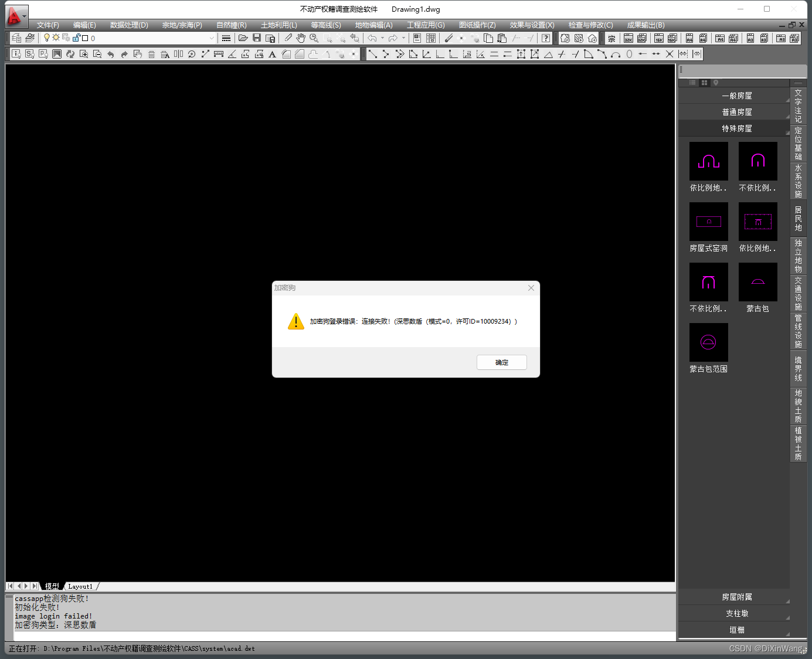Click the paste clipboard icon
The image size is (812, 659).
(502, 38)
